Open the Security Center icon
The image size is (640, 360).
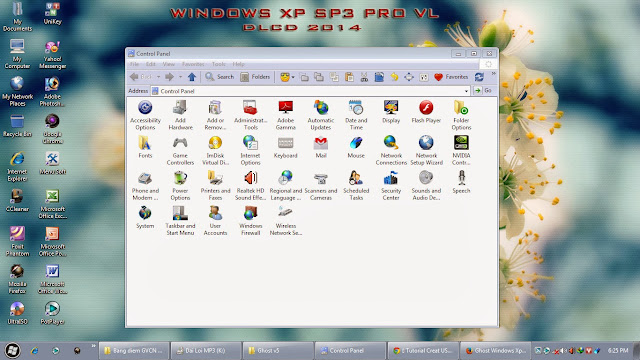coord(391,185)
